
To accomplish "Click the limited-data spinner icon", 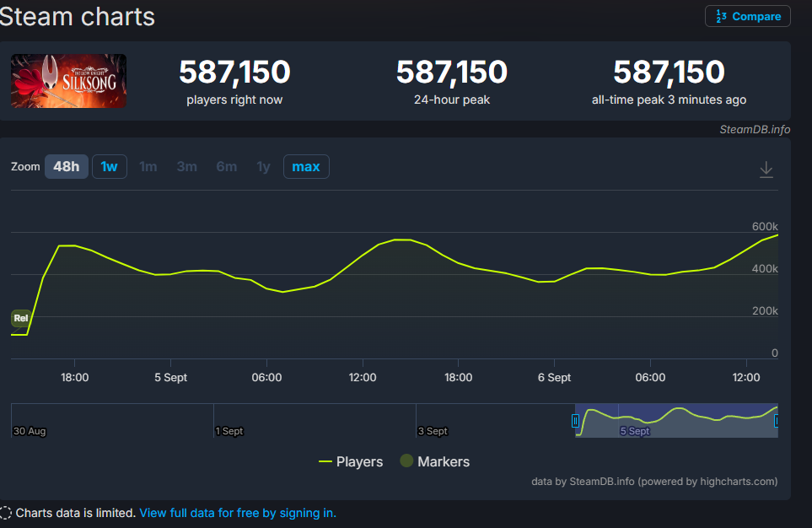I will tap(5, 513).
